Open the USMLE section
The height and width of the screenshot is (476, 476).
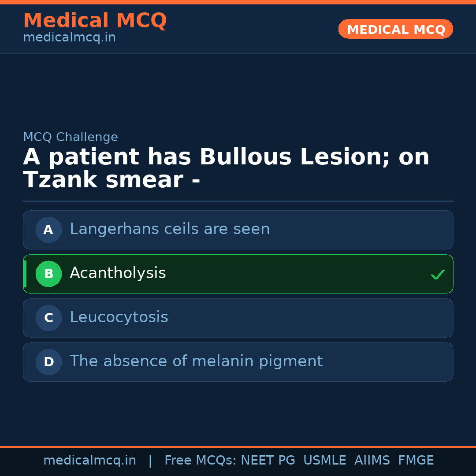[x=325, y=460]
